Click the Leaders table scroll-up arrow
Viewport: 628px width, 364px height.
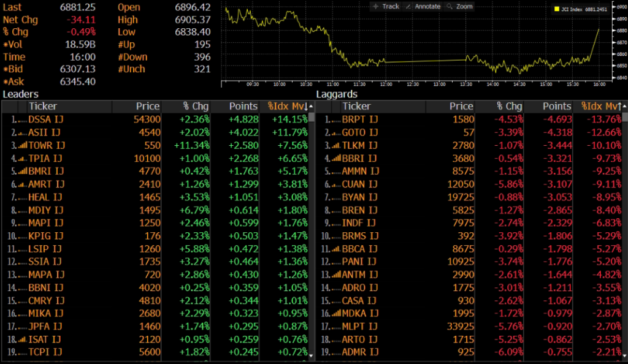[311, 107]
